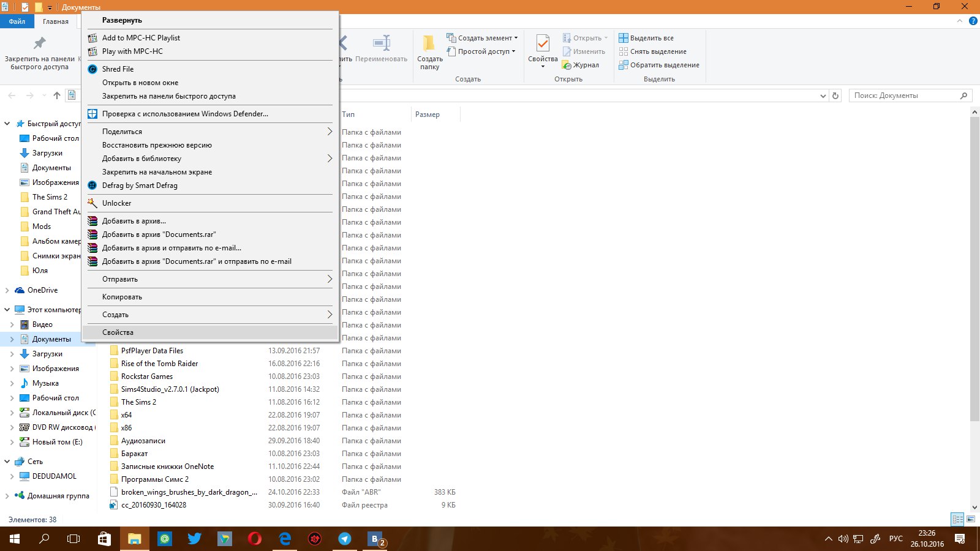
Task: Open the Explorer help icon
Action: [x=973, y=21]
